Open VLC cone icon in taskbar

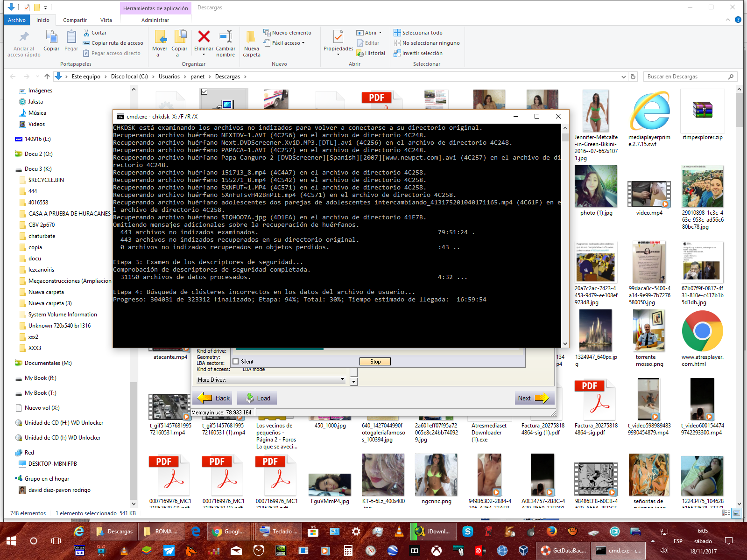[x=399, y=531]
